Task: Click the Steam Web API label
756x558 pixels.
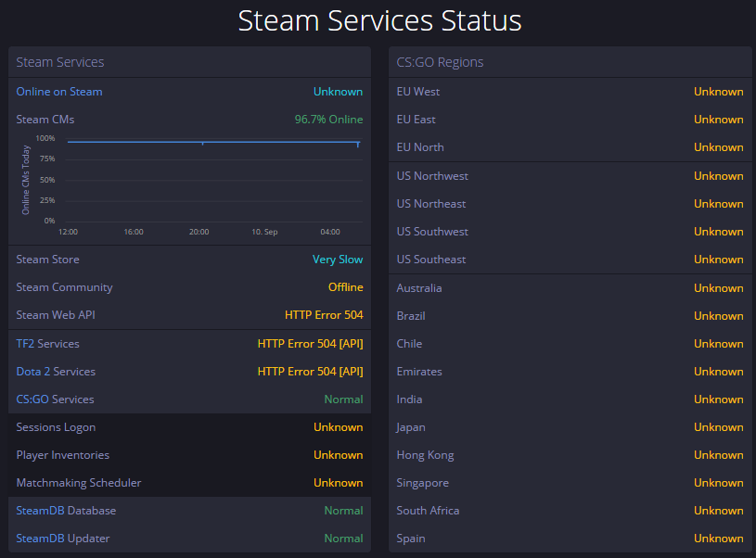Action: pos(56,315)
